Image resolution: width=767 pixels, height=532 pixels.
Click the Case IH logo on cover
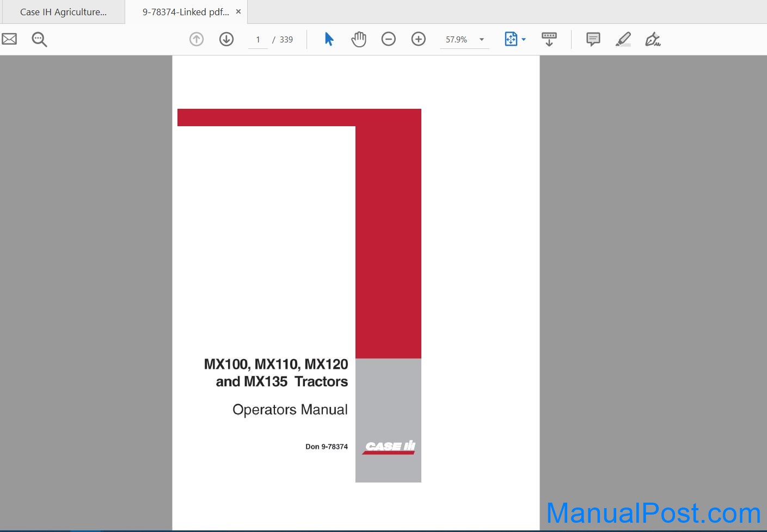click(390, 447)
